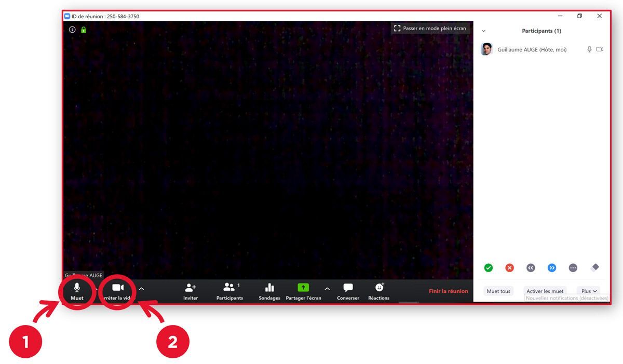The height and width of the screenshot is (364, 623).
Task: Open the Converser chat icon
Action: click(x=348, y=288)
